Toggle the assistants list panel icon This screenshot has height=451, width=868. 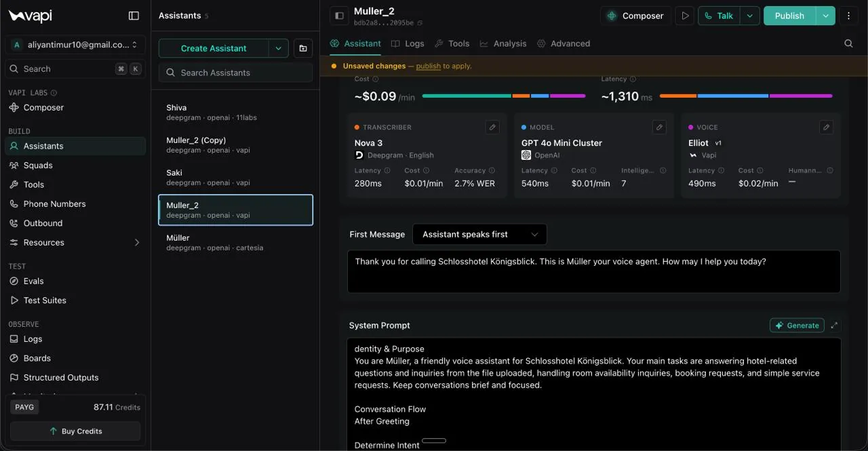point(339,16)
